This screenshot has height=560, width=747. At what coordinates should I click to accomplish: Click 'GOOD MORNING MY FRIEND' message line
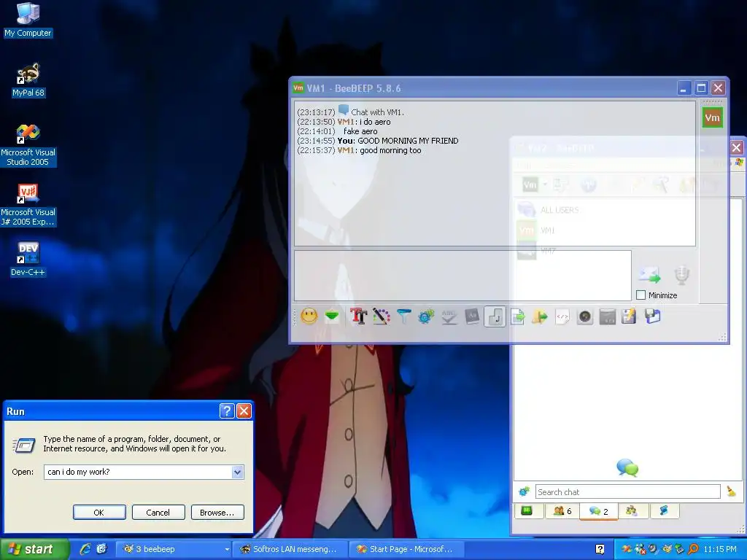point(378,141)
